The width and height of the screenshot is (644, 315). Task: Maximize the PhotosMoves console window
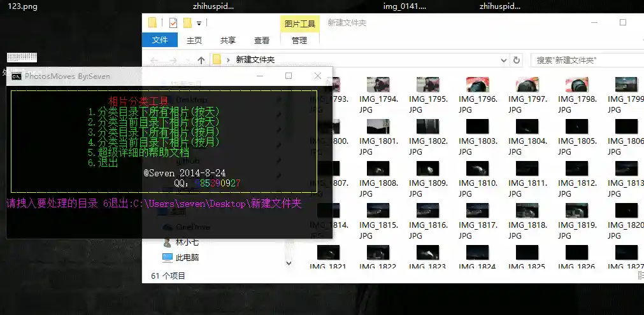coord(289,76)
